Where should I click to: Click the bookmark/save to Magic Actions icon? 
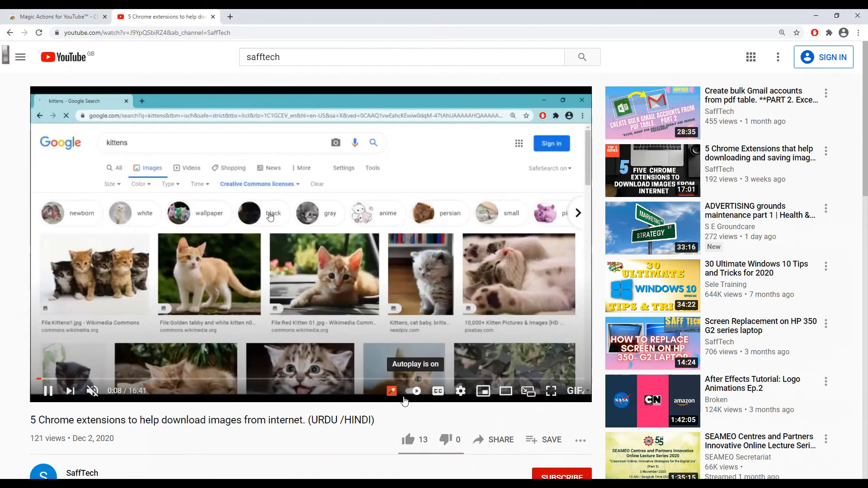[x=393, y=391]
